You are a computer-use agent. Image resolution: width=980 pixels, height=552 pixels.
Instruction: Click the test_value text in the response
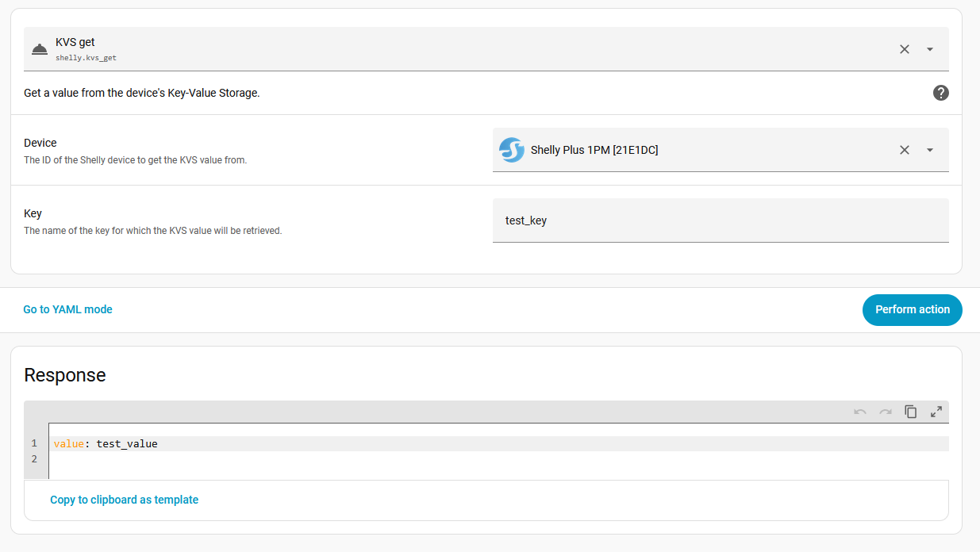tap(127, 443)
